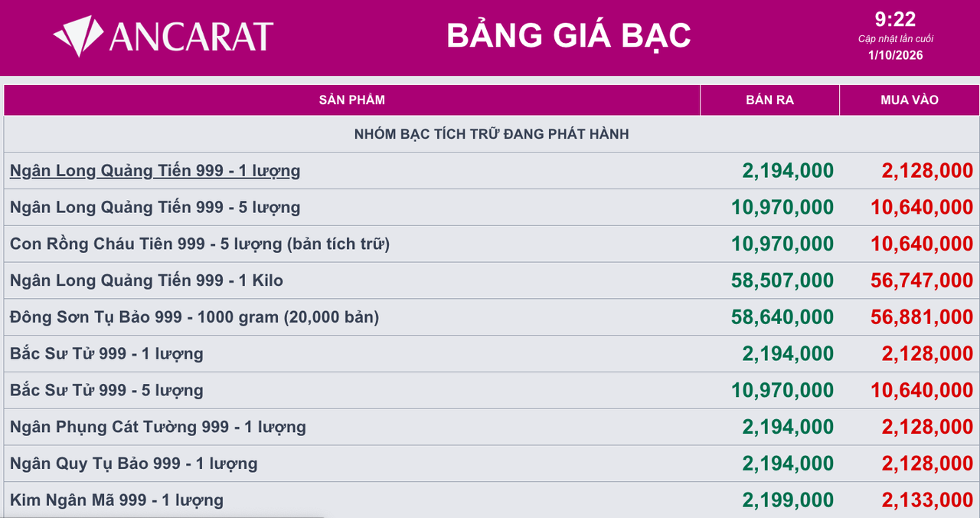
Task: Choose Ngân Quy Tụ Bảo 999 - 1 lượng
Action: click(134, 464)
